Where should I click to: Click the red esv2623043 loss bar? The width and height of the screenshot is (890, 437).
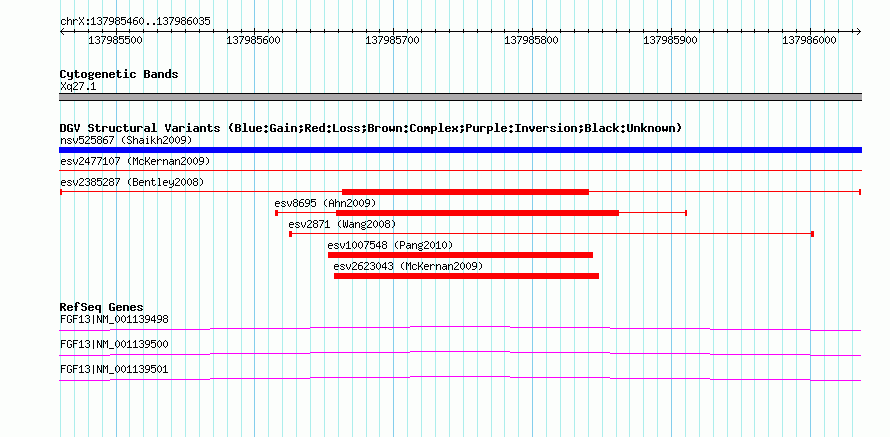[x=466, y=276]
